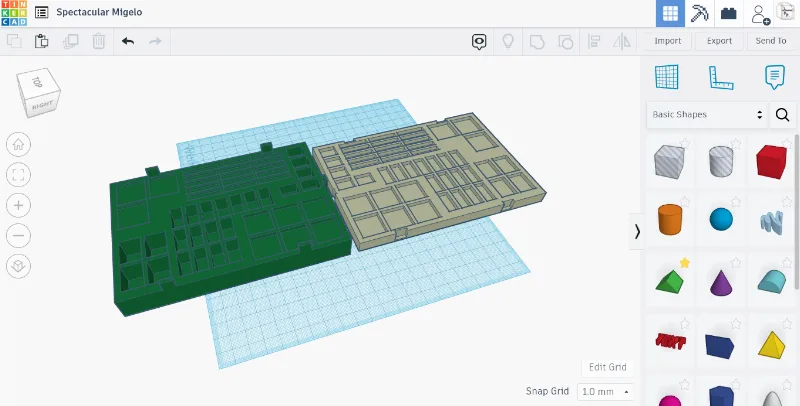Favorite the Cylinder hole shape star
This screenshot has width=800, height=406.
click(x=736, y=144)
